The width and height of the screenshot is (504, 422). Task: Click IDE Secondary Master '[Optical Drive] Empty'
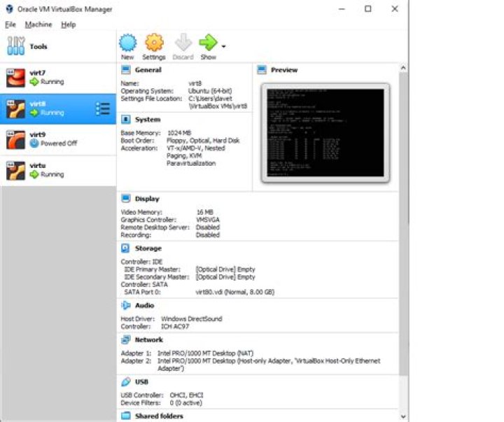point(225,276)
